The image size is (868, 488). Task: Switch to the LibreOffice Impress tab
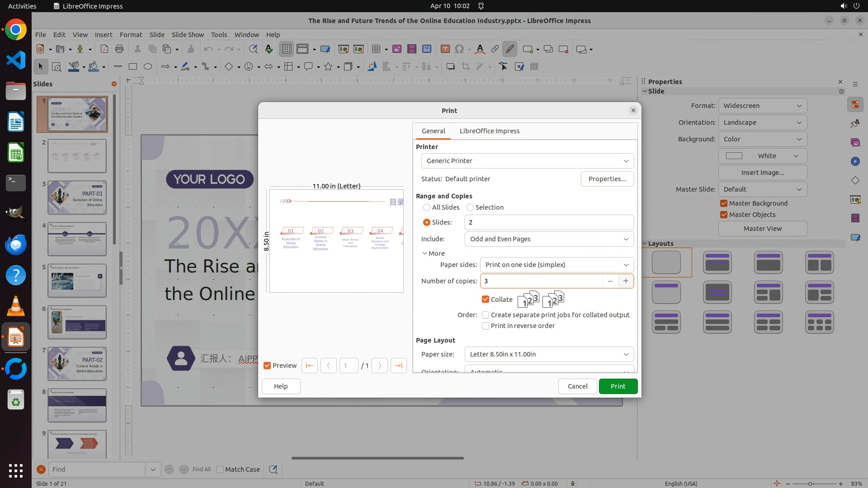pos(489,131)
